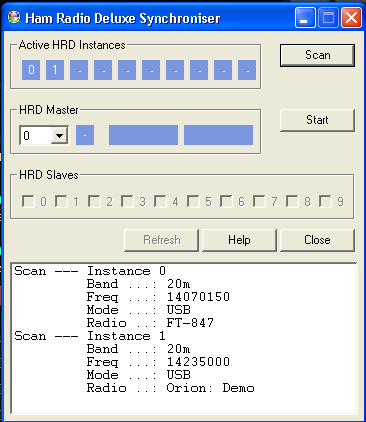366x422 pixels.
Task: Enable HRD slave 3 checkbox
Action: tap(127, 201)
